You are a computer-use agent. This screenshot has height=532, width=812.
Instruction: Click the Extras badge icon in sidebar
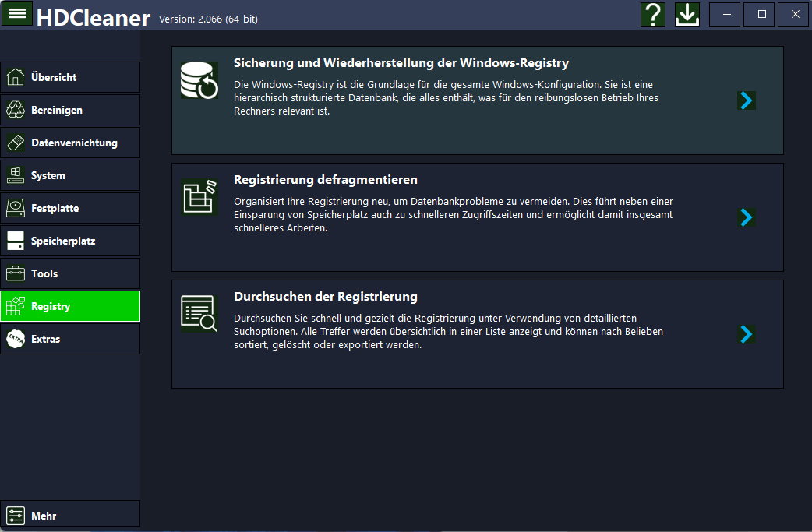(16, 339)
